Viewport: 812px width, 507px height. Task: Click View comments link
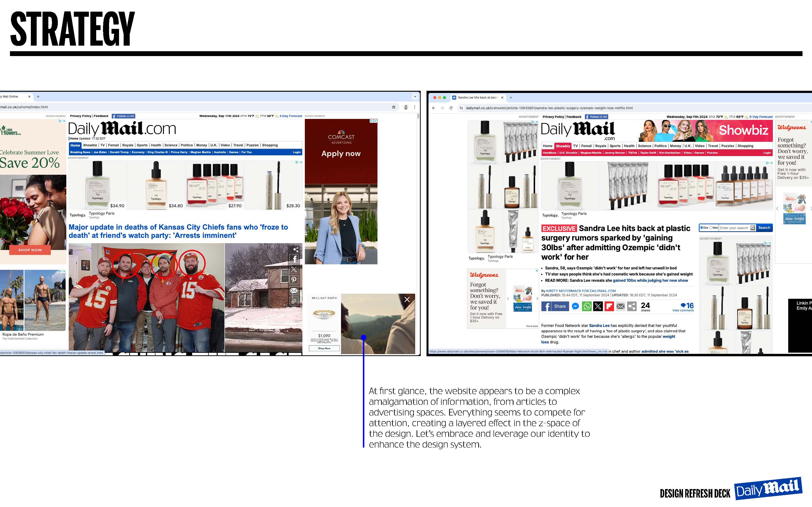683,310
